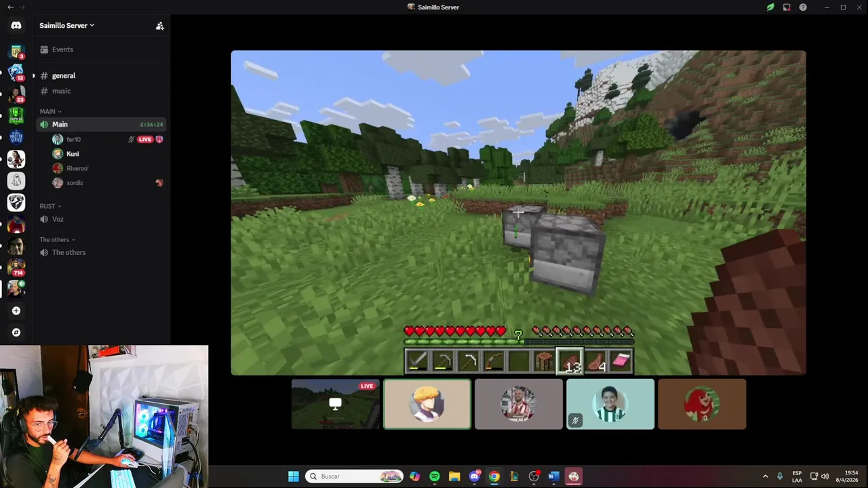Screen dimensions: 868x488
Task: Go forward with the title bar right arrow
Action: tap(22, 7)
